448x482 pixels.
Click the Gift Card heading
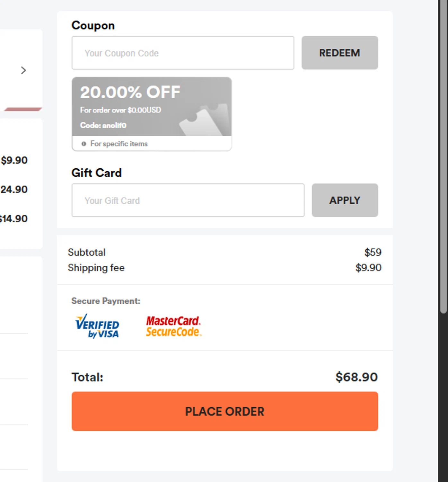tap(96, 173)
